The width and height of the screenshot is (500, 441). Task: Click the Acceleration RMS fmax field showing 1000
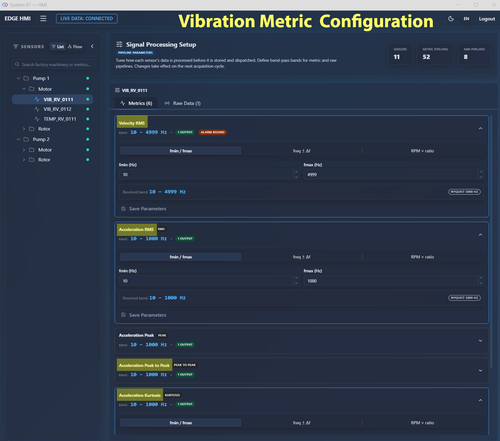[393, 281]
